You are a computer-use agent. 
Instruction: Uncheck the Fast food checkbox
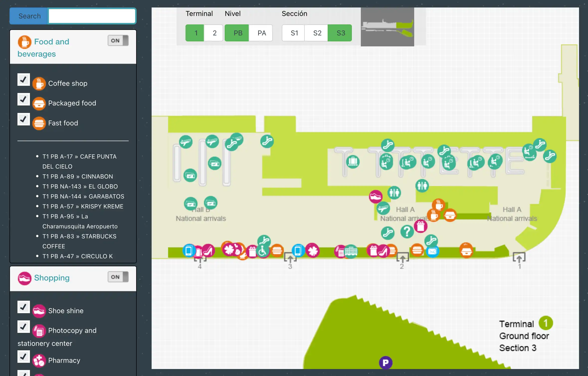click(23, 119)
